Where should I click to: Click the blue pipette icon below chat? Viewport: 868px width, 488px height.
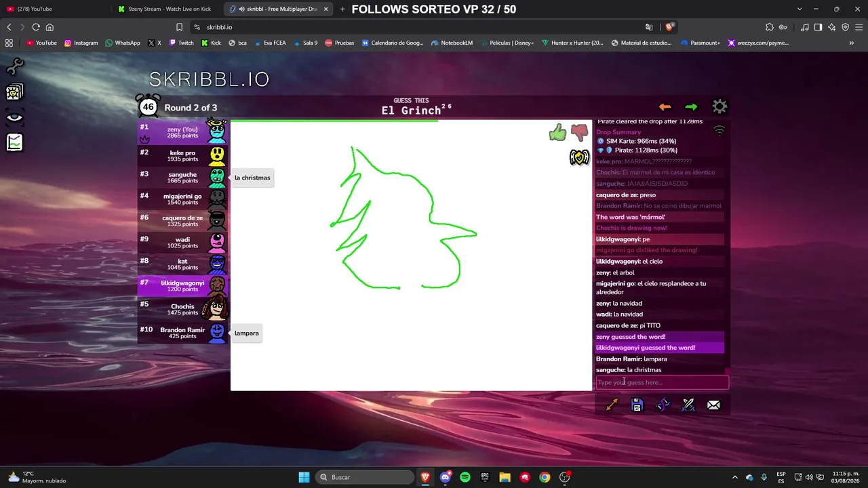(x=663, y=405)
